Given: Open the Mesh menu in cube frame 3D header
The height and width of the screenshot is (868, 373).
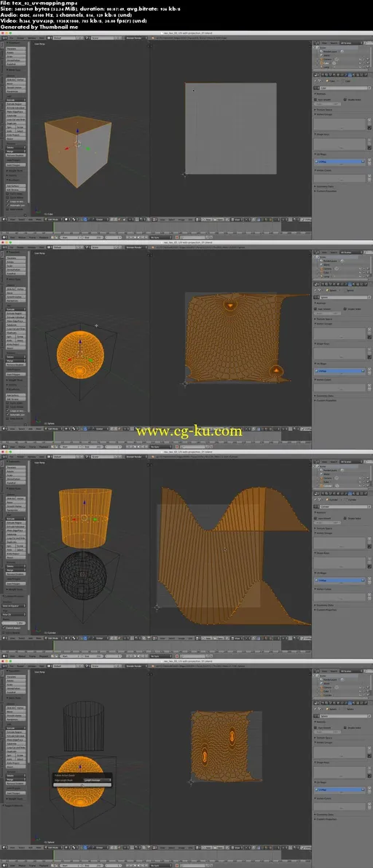Looking at the screenshot, I should pyautogui.click(x=39, y=219).
